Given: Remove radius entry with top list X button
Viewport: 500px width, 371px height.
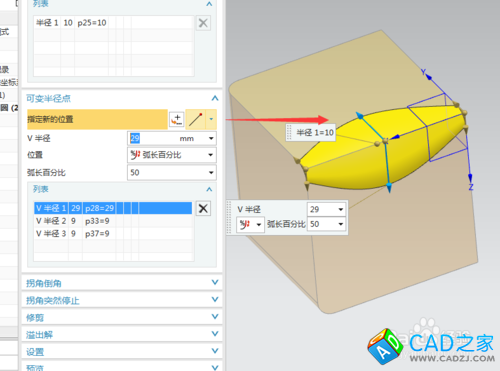Looking at the screenshot, I should (x=203, y=23).
